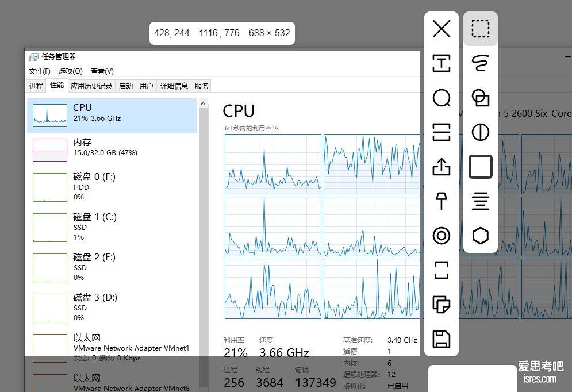This screenshot has width=572, height=392.
Task: Switch to the 进程 tab
Action: pyautogui.click(x=36, y=86)
